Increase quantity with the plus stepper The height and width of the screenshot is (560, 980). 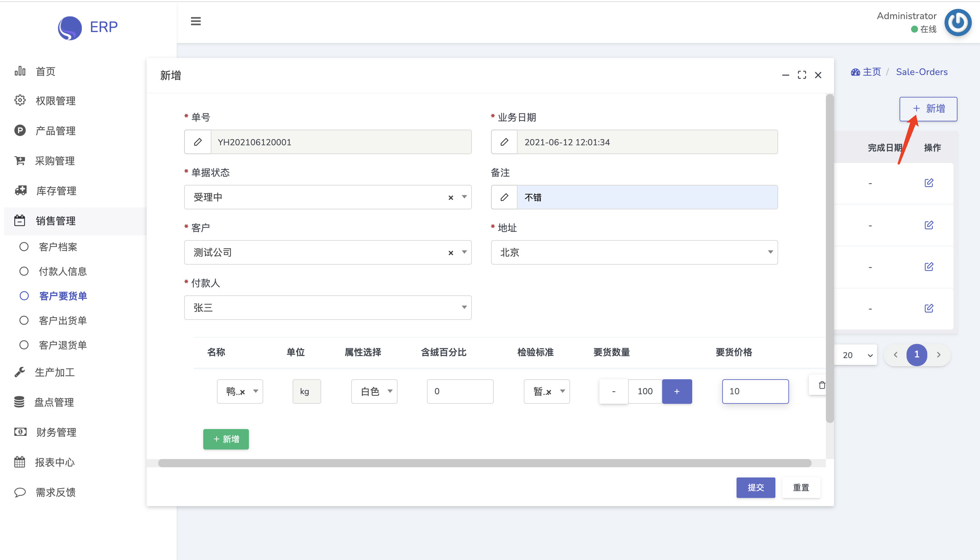click(x=677, y=392)
